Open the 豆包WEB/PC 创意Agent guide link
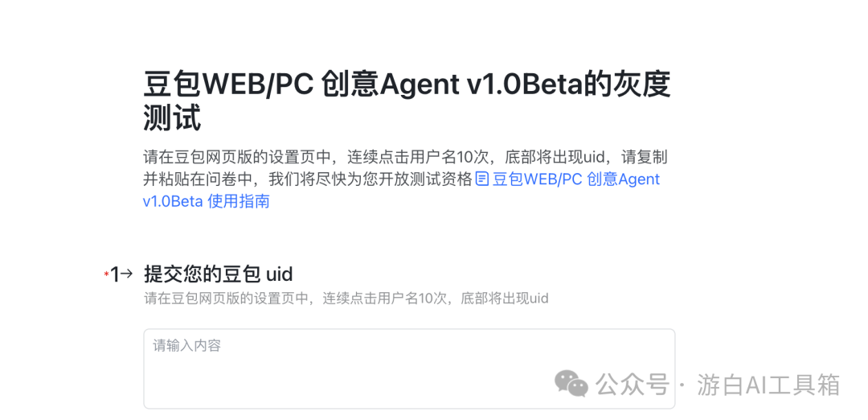 coord(576,179)
